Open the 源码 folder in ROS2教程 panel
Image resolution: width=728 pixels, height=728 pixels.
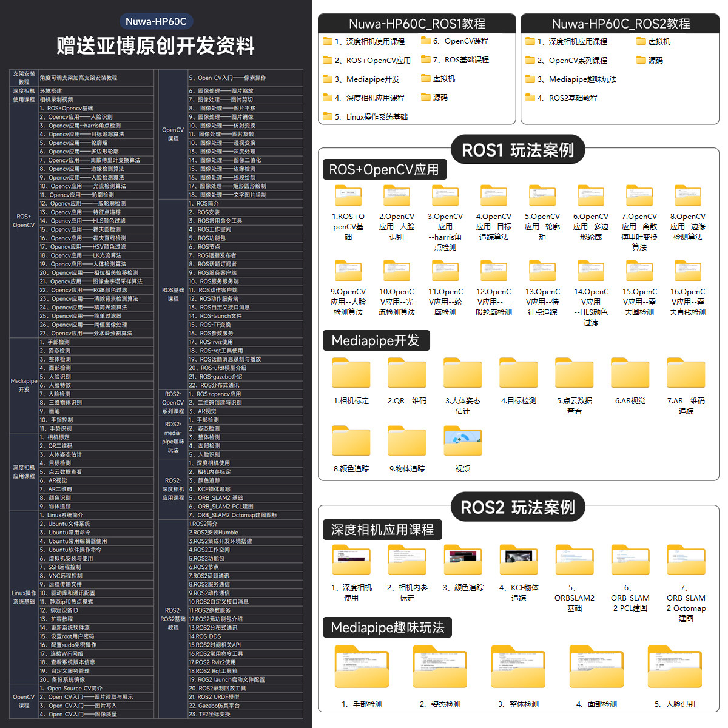[650, 61]
